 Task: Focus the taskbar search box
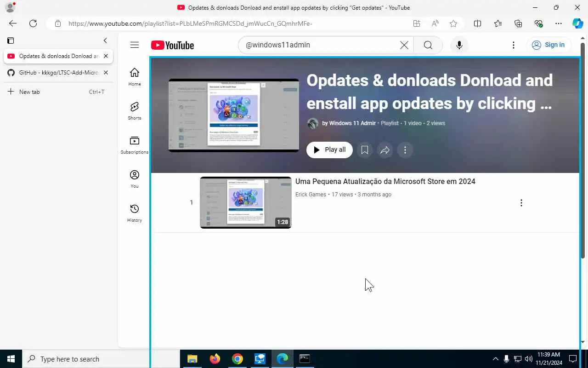point(101,359)
